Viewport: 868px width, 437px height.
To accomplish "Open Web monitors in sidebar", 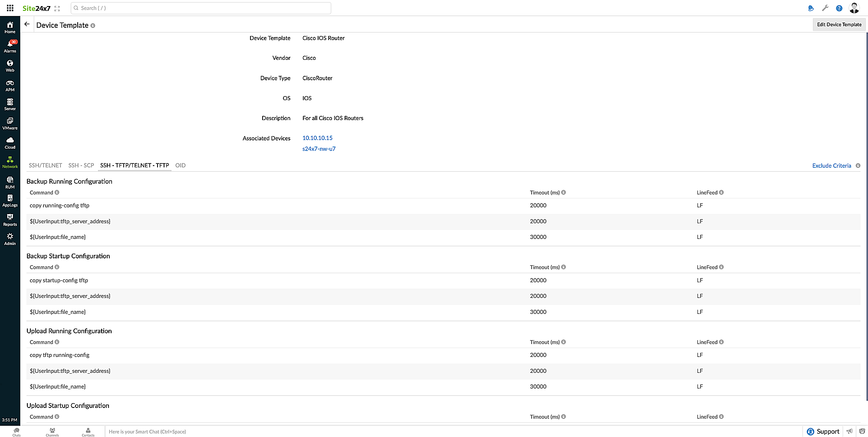I will click(10, 66).
